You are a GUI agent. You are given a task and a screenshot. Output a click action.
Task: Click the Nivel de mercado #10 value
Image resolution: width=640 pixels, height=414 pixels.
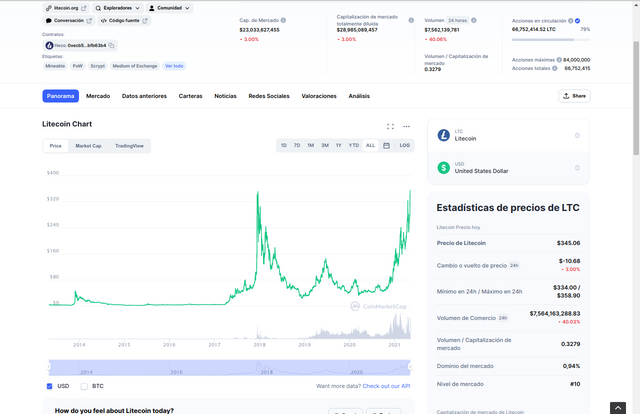coord(575,384)
